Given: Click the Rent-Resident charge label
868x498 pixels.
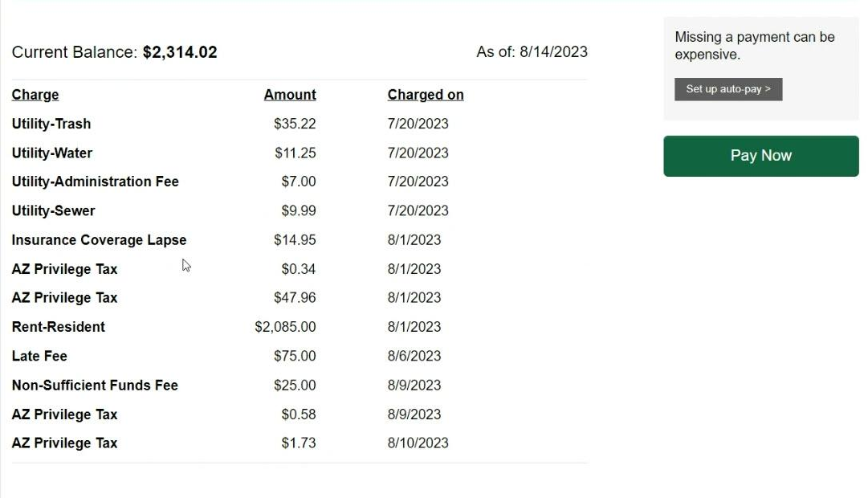Looking at the screenshot, I should click(58, 327).
